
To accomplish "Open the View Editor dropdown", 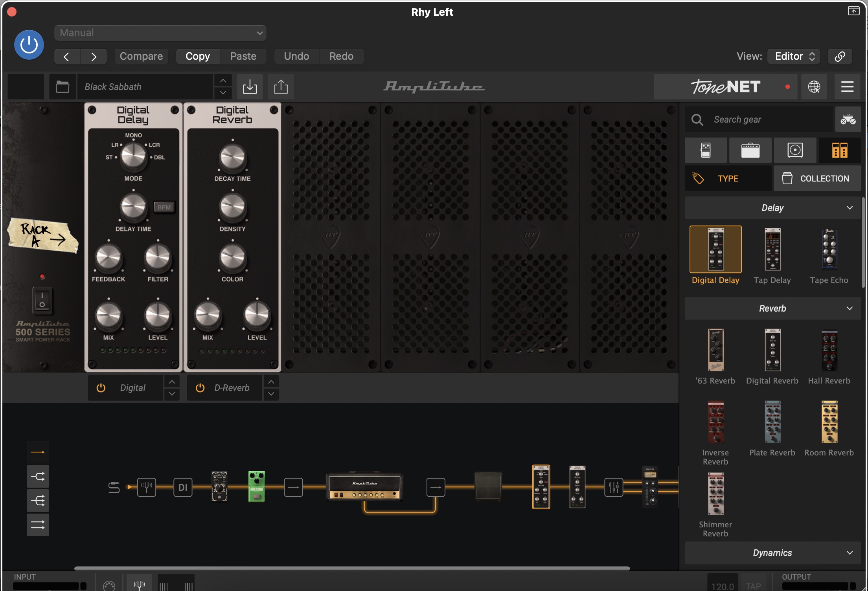I will 794,56.
